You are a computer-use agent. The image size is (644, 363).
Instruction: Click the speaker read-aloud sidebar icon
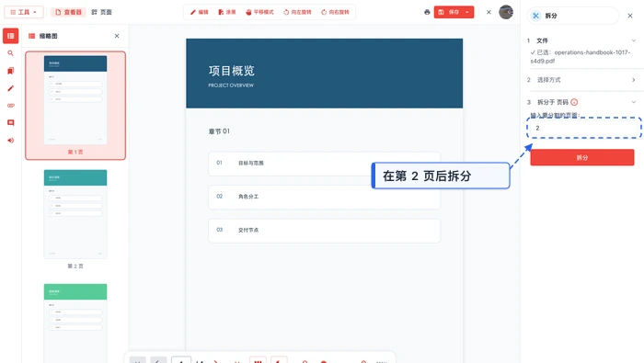[11, 141]
